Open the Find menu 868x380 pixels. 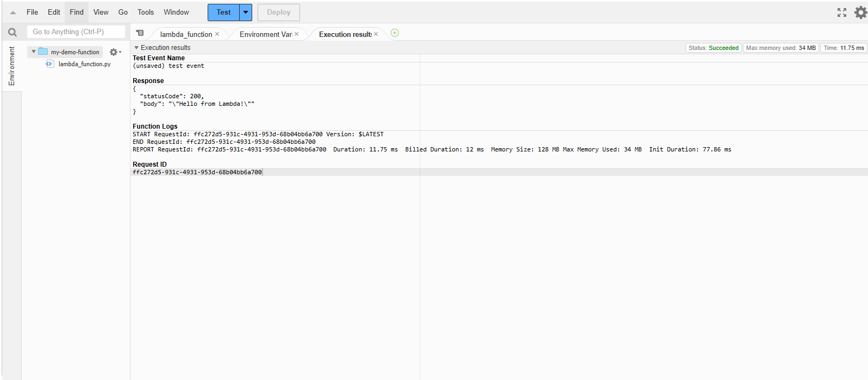[x=77, y=12]
